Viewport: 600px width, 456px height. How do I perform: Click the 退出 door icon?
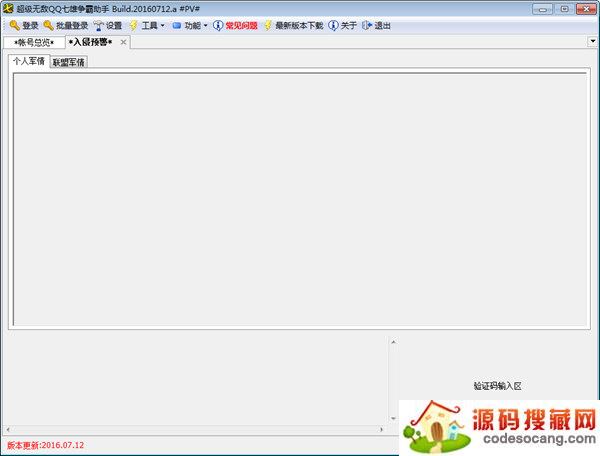click(367, 26)
